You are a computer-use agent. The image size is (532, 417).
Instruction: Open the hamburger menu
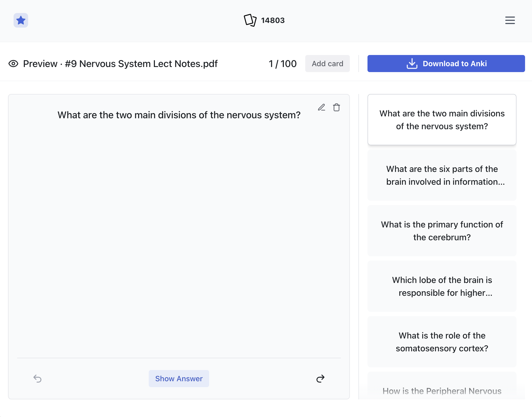(510, 20)
